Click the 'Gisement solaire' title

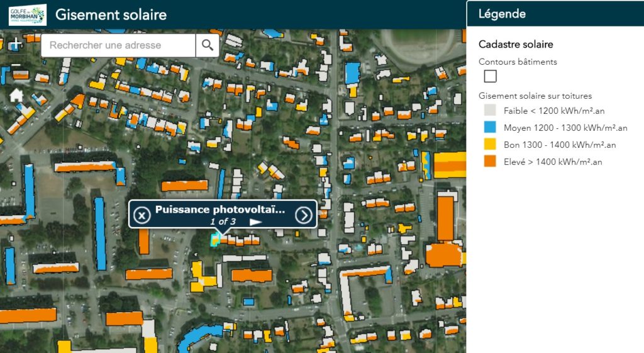pyautogui.click(x=111, y=15)
